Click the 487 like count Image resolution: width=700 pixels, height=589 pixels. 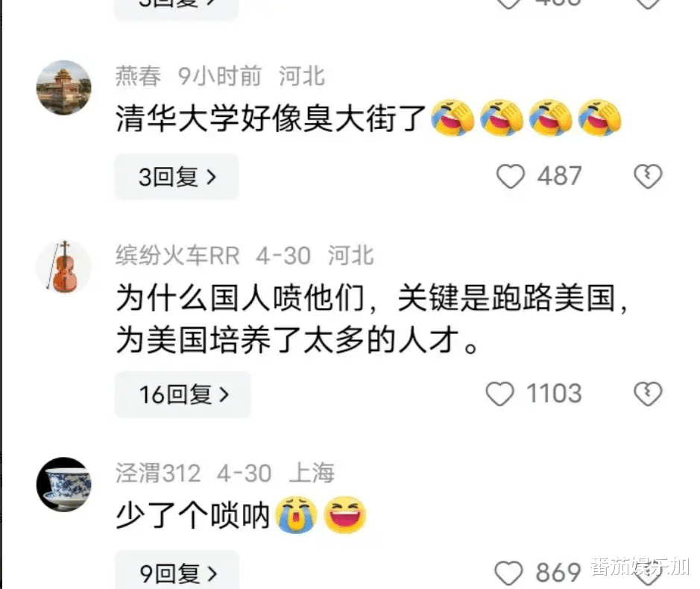559,176
